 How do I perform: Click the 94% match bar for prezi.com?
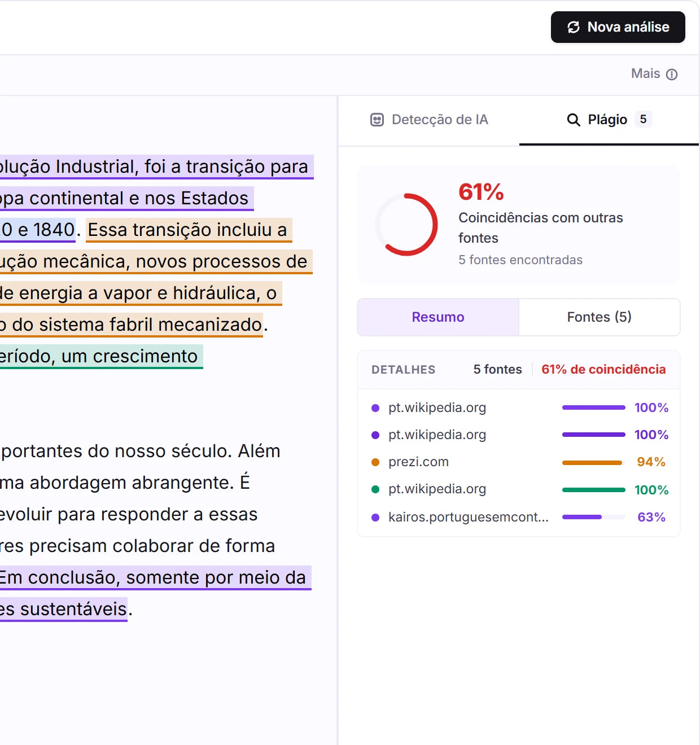593,463
